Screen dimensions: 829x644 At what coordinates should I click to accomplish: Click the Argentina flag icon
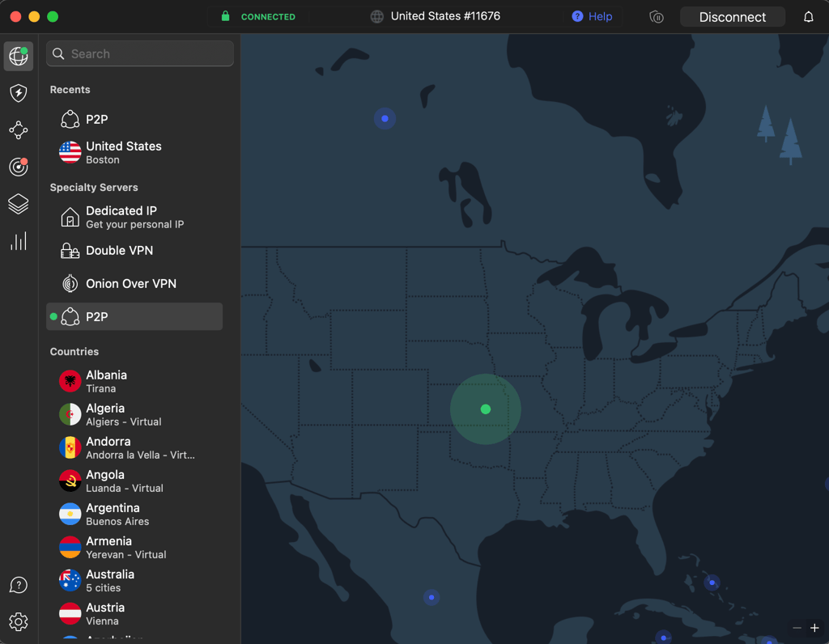click(70, 514)
